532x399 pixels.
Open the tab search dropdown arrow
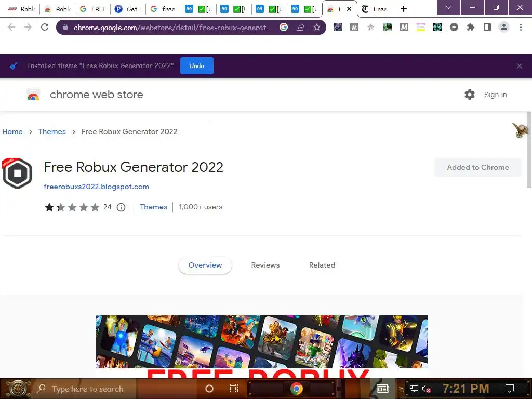click(x=448, y=7)
